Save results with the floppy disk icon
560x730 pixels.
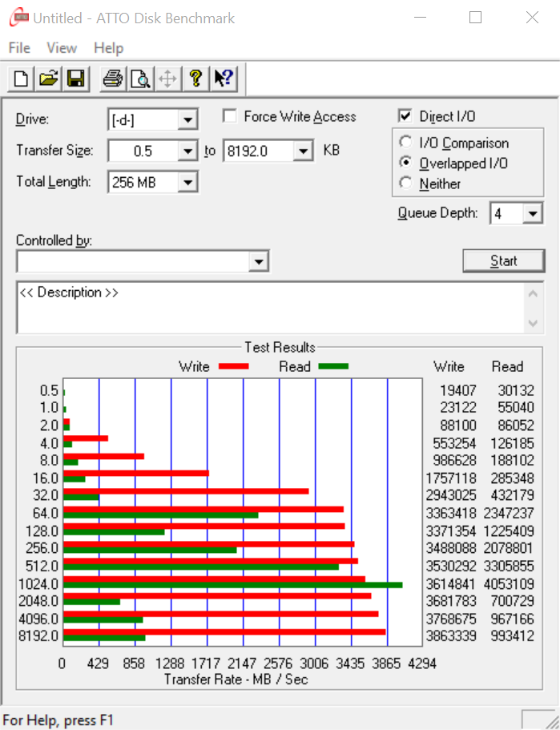(x=76, y=79)
